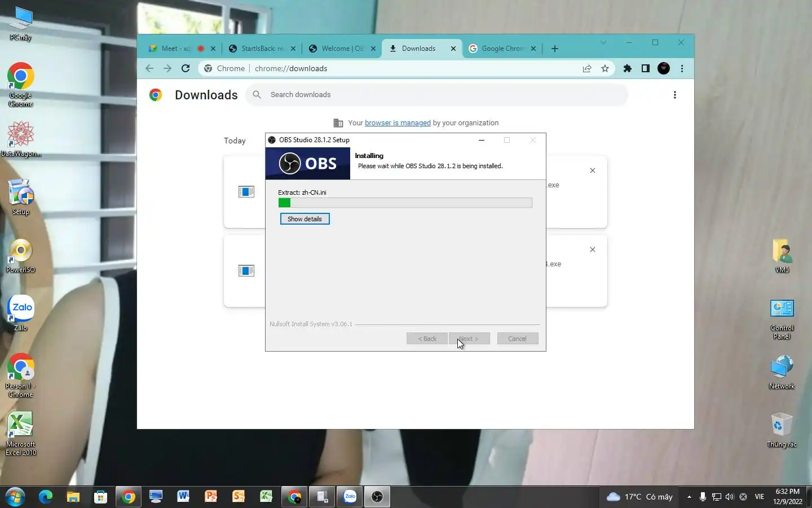Open Person 1 - Chrome desktop shortcut
The height and width of the screenshot is (508, 812).
(21, 376)
